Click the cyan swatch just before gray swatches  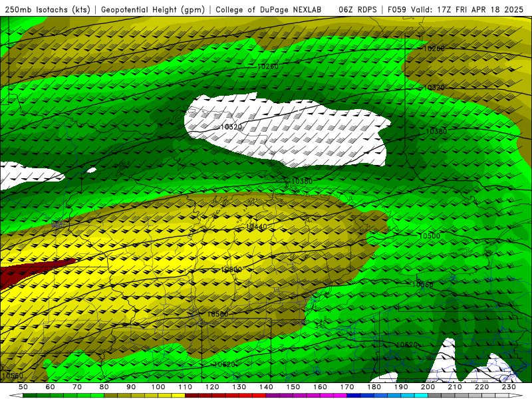tap(421, 396)
